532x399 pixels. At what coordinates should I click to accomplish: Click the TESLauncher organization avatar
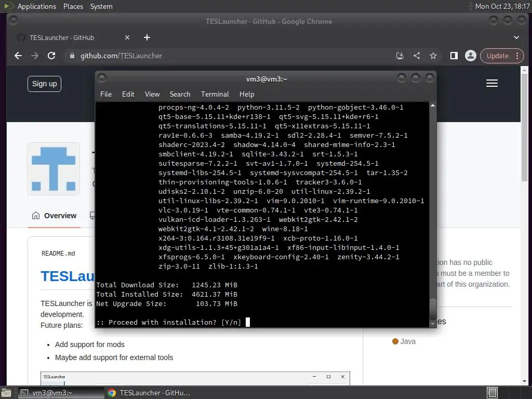54,169
